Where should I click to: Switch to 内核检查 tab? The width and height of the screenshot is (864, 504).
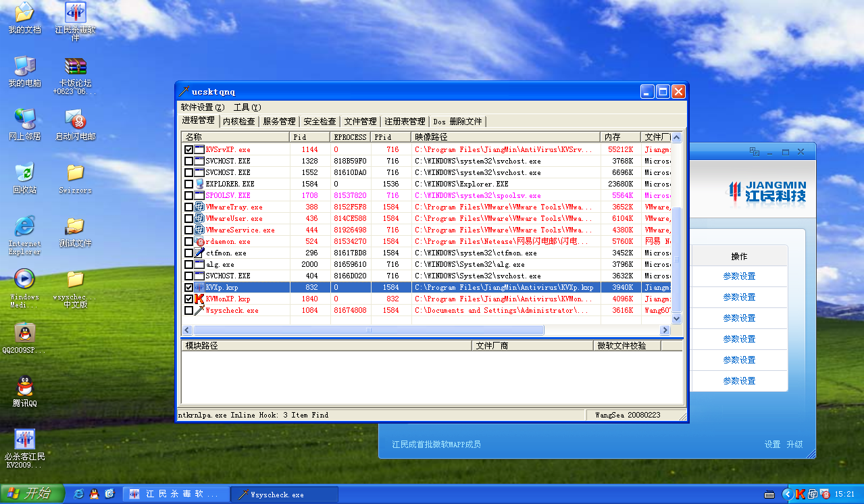[x=239, y=122]
